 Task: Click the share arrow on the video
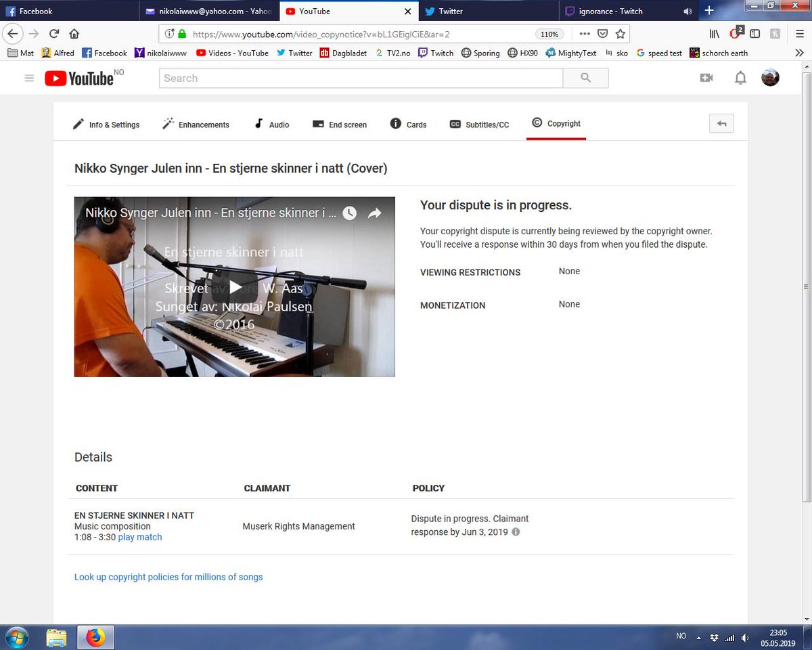coord(375,213)
